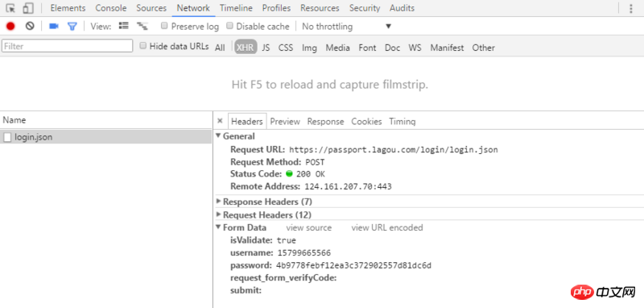Close the request details pane
This screenshot has height=308, width=644.
tap(220, 121)
